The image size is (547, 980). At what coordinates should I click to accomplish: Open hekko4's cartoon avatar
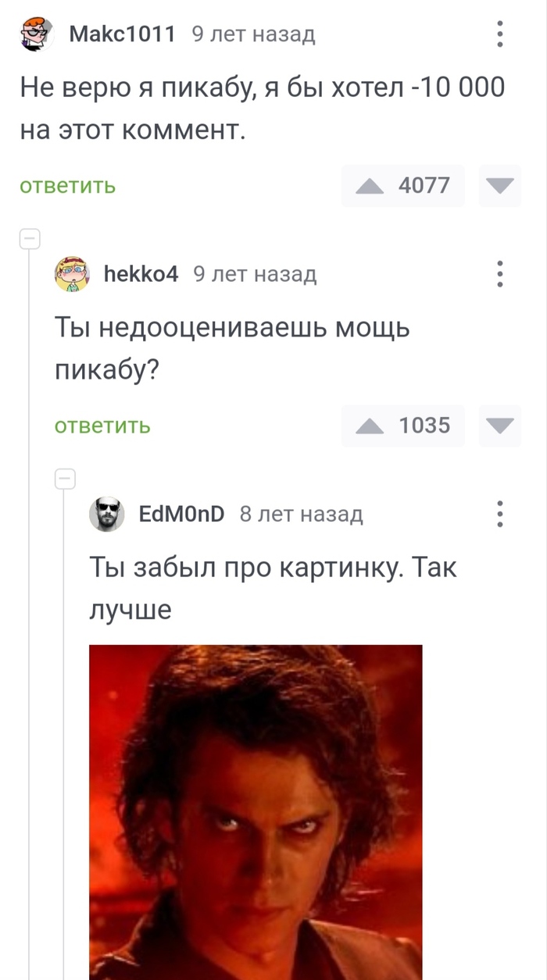[x=72, y=274]
